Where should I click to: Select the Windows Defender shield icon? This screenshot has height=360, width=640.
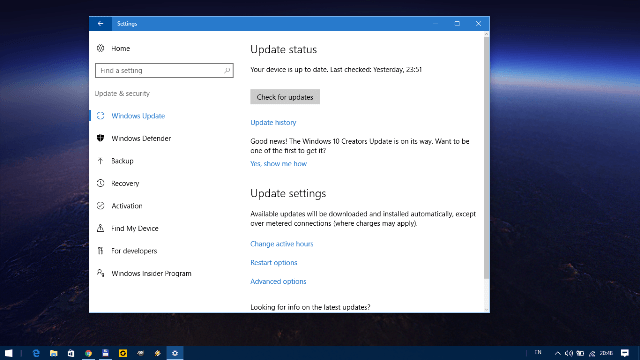point(100,138)
